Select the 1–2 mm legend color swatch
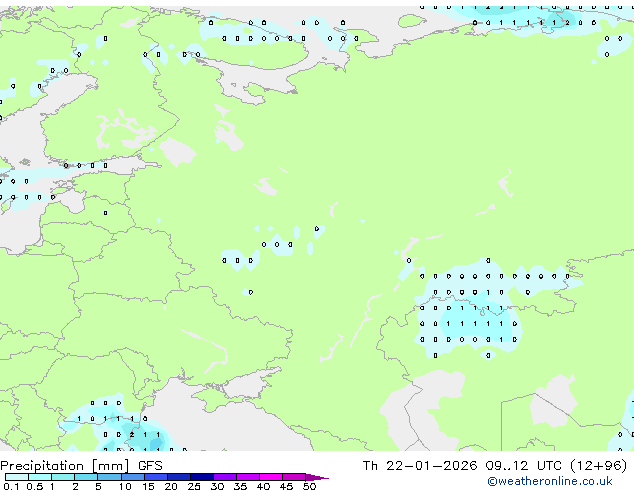This screenshot has width=634, height=490. pos(63,477)
